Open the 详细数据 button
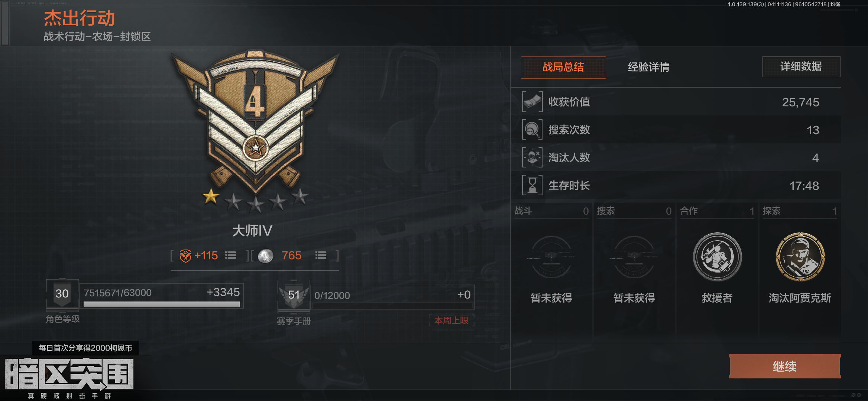 [801, 67]
